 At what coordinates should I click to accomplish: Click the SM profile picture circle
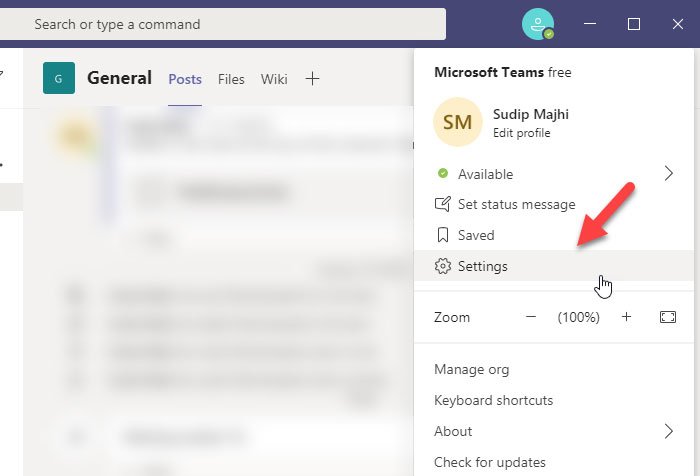point(458,122)
